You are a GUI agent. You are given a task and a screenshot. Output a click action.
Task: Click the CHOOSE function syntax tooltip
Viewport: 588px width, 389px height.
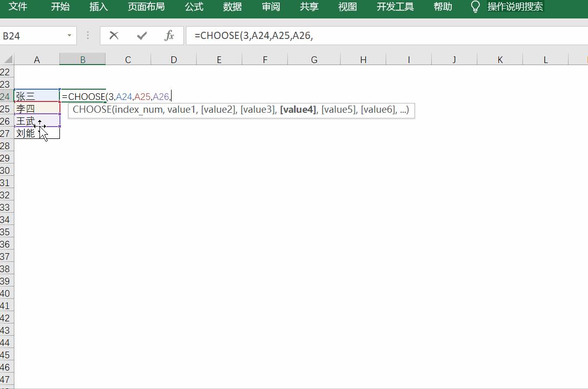point(241,110)
